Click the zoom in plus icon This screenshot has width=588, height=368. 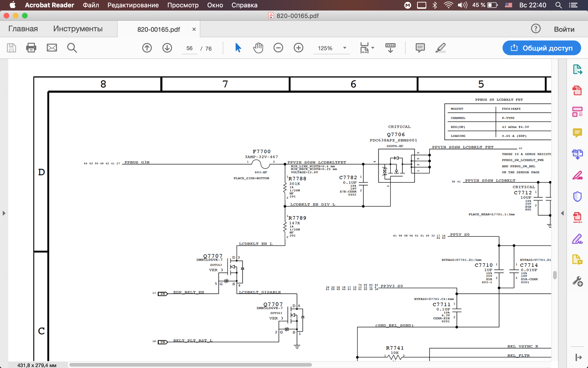[298, 48]
